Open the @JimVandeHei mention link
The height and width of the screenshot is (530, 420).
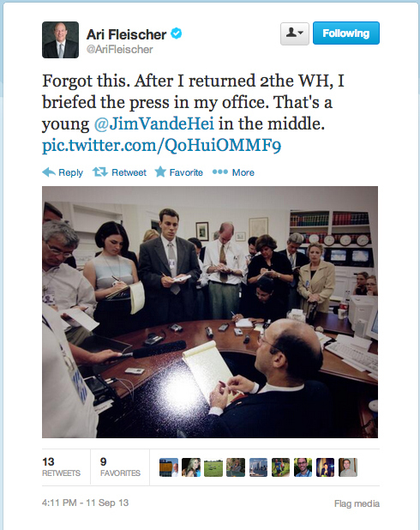(x=154, y=123)
